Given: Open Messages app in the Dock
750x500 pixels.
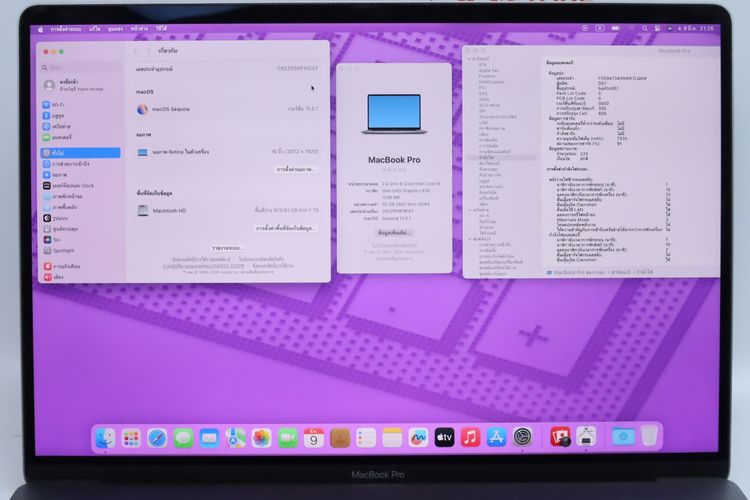Looking at the screenshot, I should point(183,438).
